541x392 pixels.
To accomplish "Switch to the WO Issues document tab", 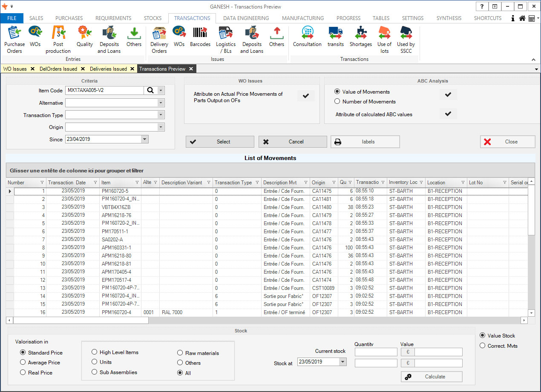I will coord(15,69).
